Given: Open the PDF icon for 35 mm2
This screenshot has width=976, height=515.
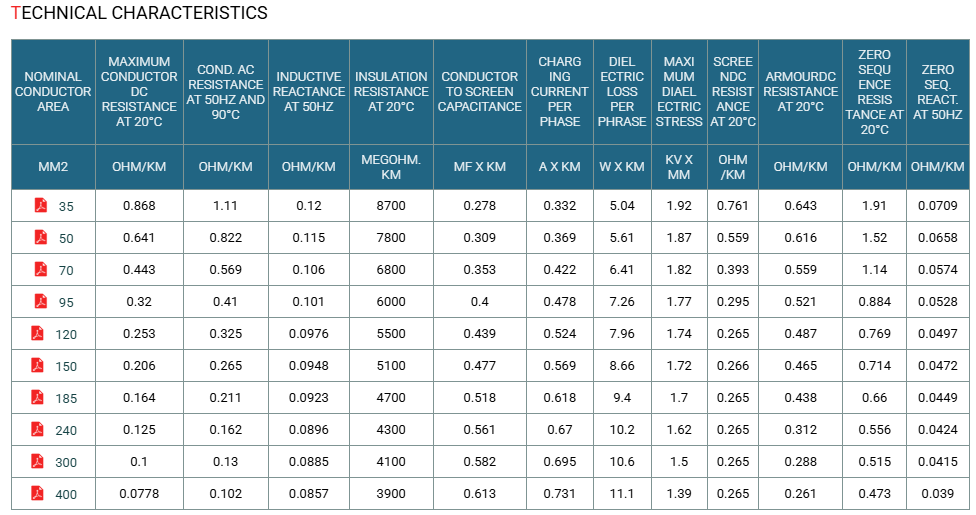Looking at the screenshot, I should coord(40,205).
